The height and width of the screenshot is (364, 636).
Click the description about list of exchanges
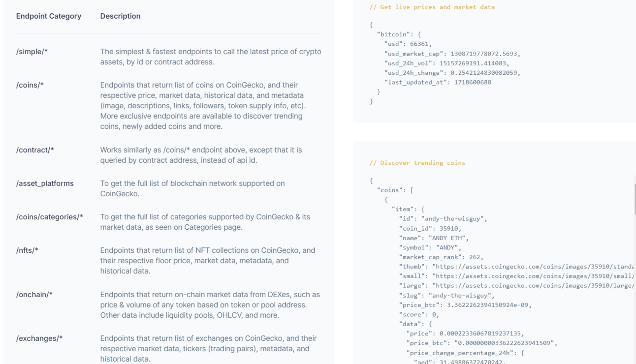(x=209, y=349)
